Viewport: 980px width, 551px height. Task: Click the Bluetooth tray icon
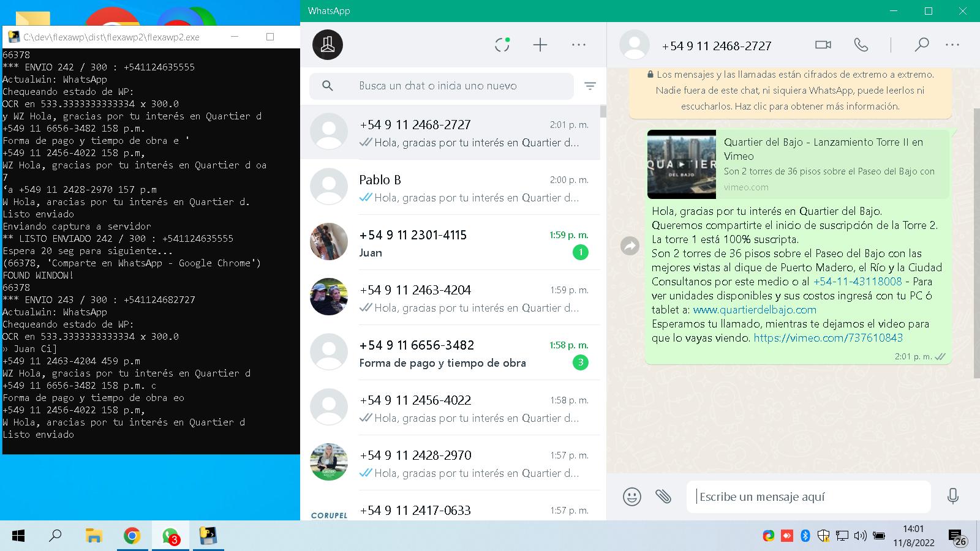point(805,536)
